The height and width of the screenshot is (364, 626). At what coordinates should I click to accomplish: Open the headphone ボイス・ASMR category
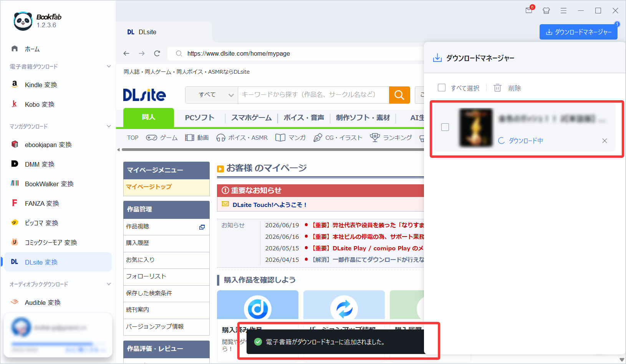(242, 137)
